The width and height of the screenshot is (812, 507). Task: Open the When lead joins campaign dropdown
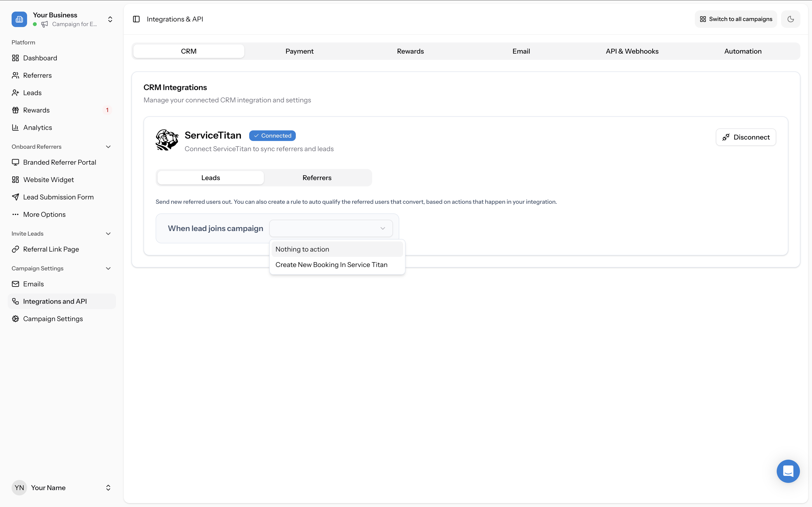tap(331, 228)
